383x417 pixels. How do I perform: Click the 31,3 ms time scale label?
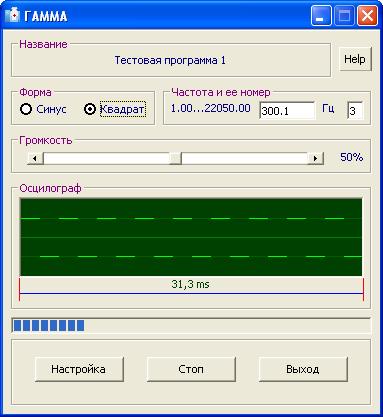(190, 284)
